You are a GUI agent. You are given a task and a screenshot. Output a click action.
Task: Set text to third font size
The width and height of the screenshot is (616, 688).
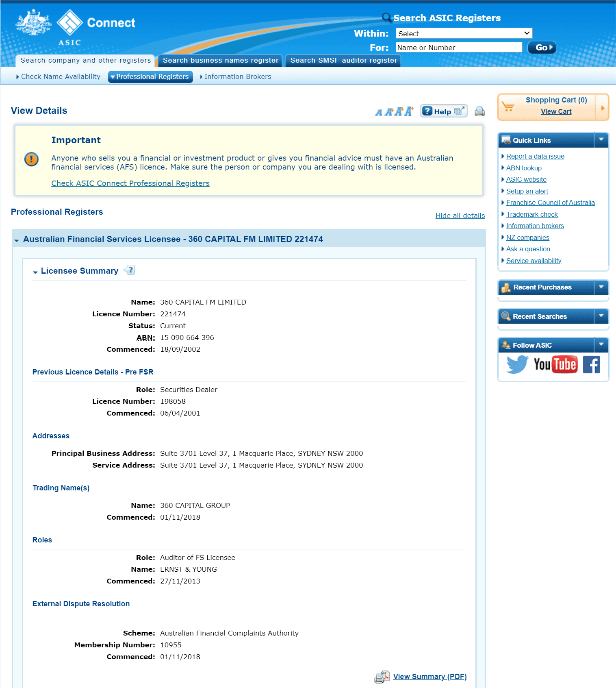[399, 111]
